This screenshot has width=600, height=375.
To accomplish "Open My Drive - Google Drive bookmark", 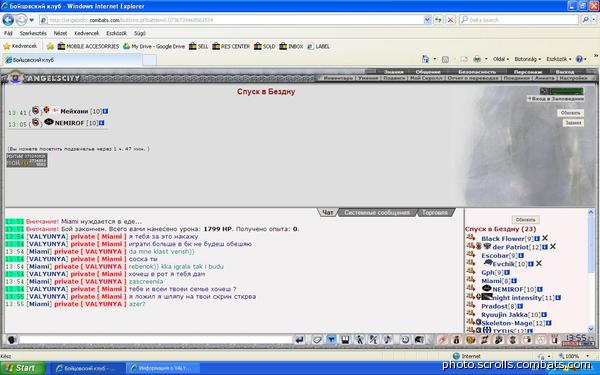I will [x=154, y=46].
